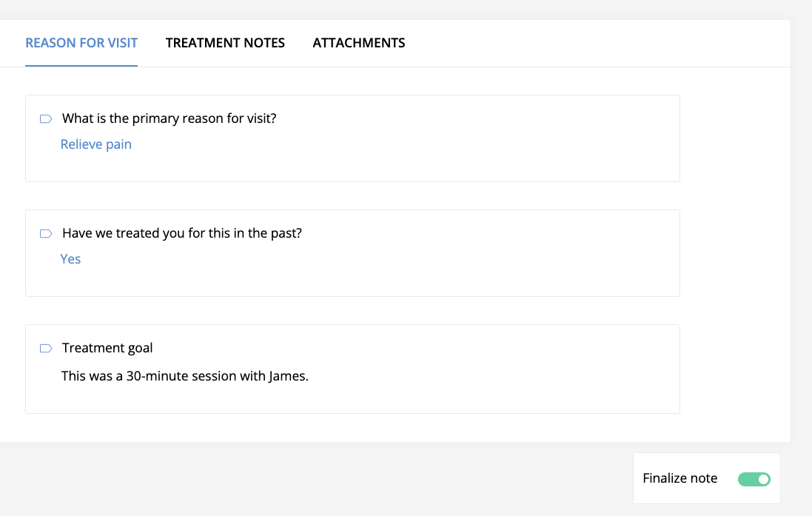Click the 30-minute session note text
The height and width of the screenshot is (516, 812).
(185, 376)
